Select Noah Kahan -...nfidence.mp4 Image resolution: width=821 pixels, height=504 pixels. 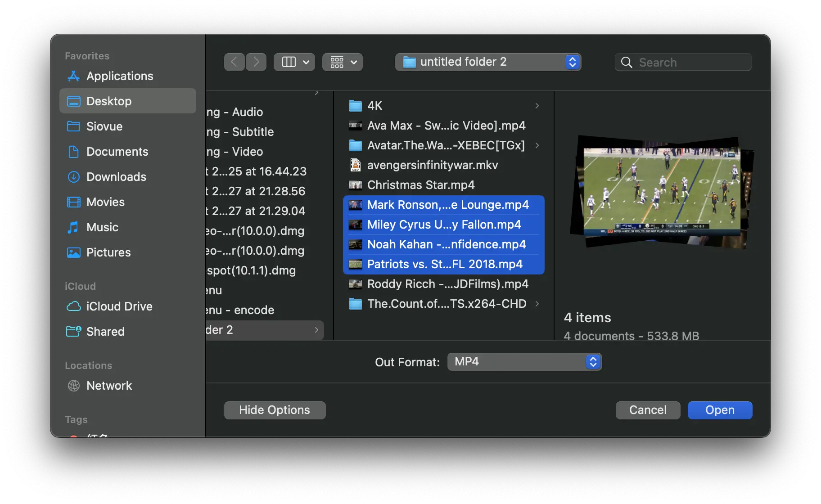click(x=444, y=244)
